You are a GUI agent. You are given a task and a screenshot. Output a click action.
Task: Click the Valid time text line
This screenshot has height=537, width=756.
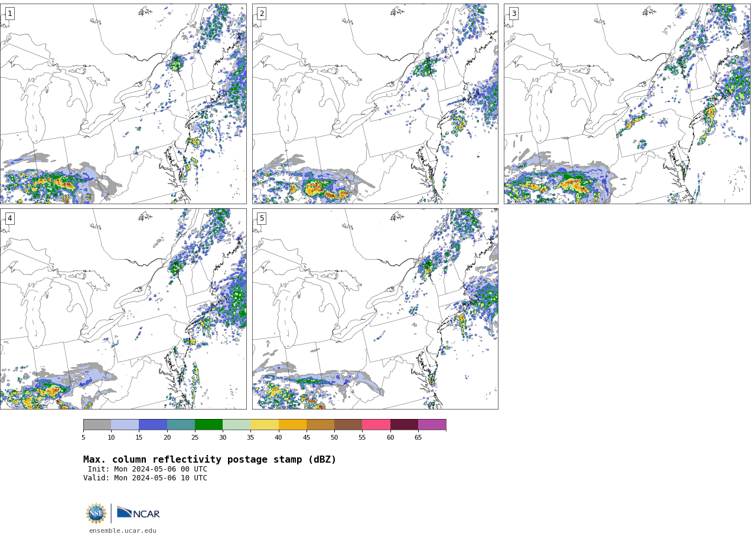pos(145,478)
